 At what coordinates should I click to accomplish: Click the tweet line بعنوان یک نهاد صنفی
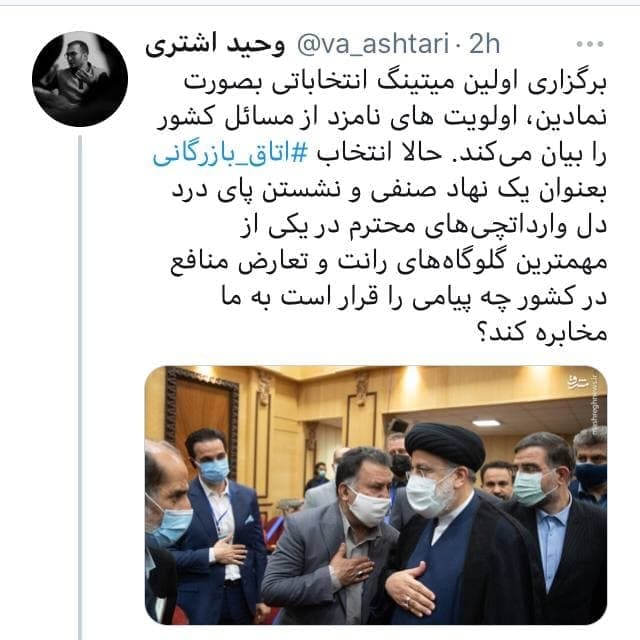click(x=389, y=190)
